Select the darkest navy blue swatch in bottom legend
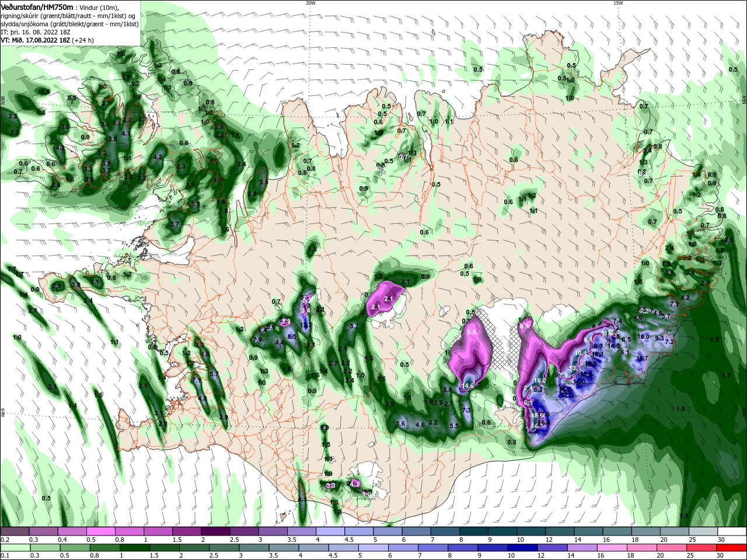The height and width of the screenshot is (560, 747). point(522,548)
